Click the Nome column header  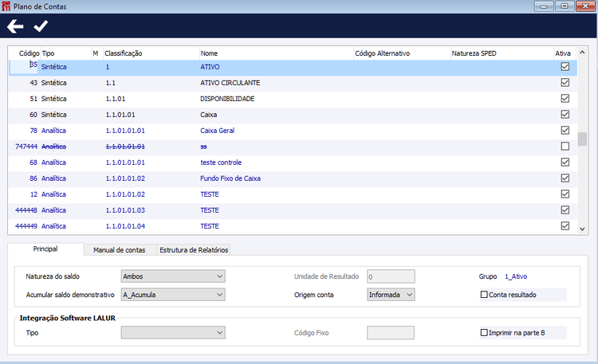(x=209, y=53)
